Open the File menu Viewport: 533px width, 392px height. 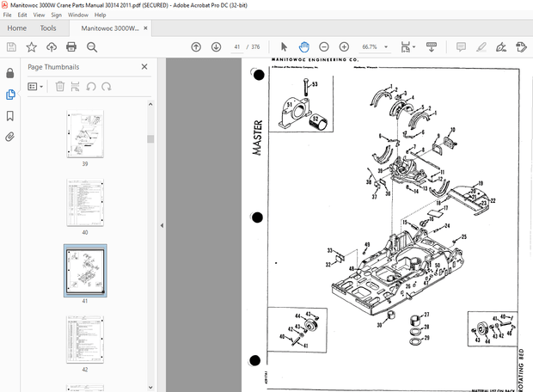click(7, 15)
